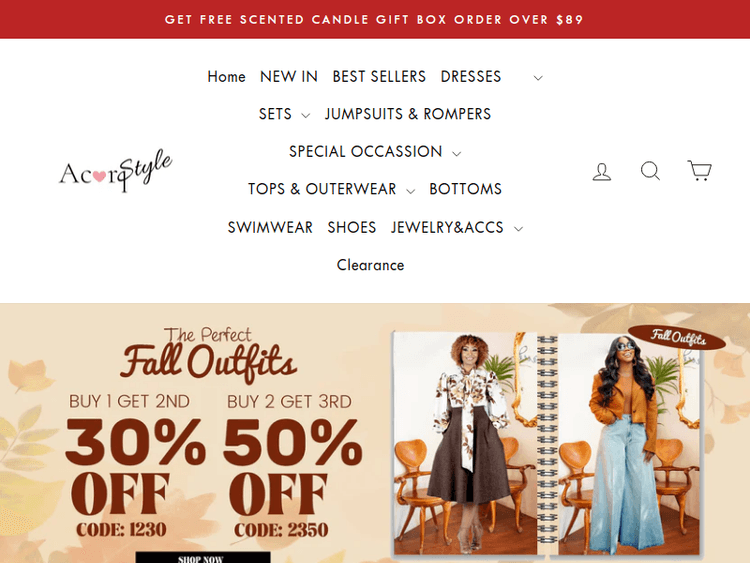
Task: Click the blue wide-leg jeans outfit photo
Action: point(629,442)
